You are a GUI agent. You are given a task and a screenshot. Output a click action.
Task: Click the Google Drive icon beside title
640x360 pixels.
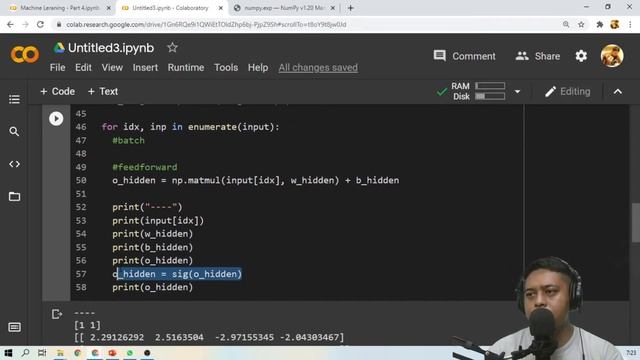(59, 48)
